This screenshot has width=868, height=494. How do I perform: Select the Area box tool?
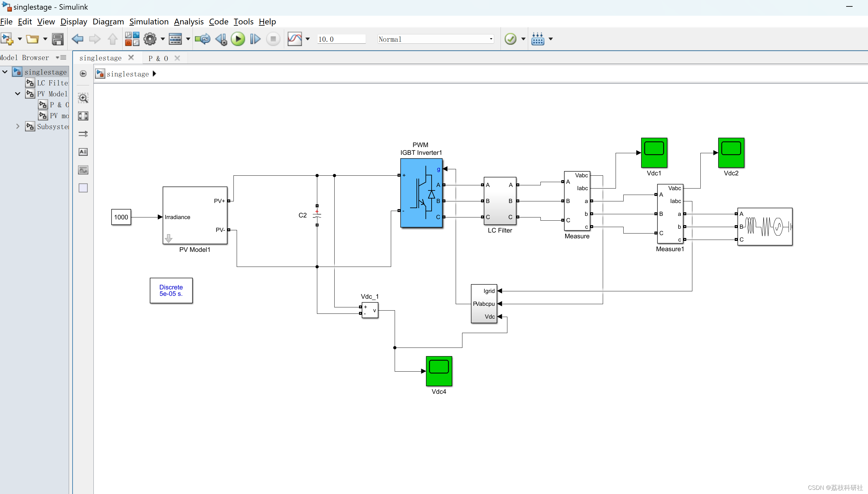pyautogui.click(x=83, y=188)
